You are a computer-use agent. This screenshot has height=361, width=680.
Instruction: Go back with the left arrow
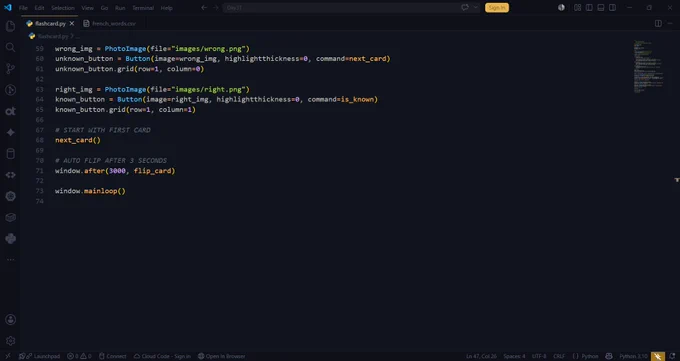[x=204, y=7]
